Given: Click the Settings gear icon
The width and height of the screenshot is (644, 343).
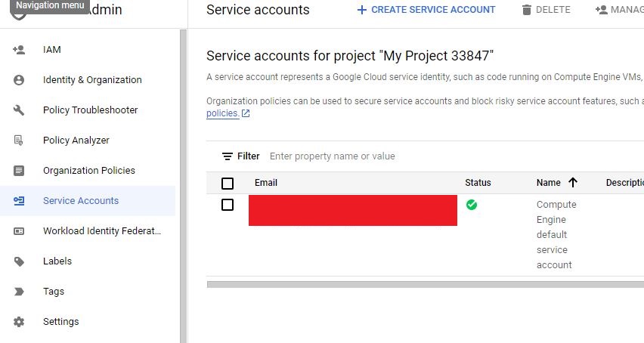Looking at the screenshot, I should point(19,322).
